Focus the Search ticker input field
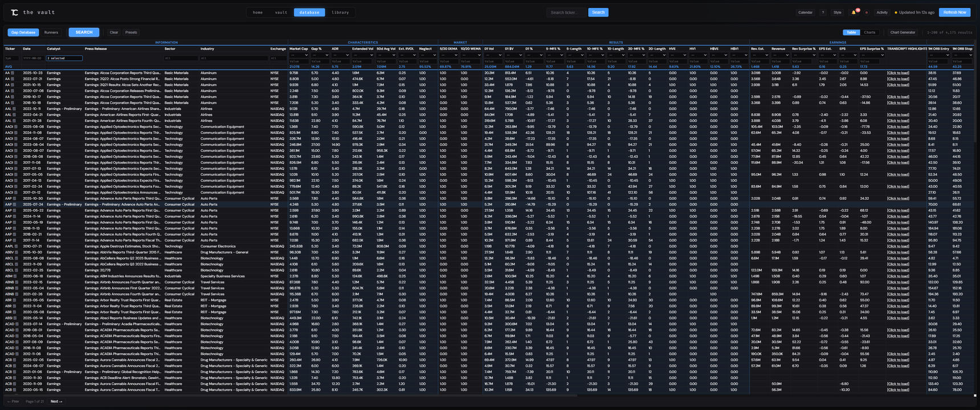 566,13
